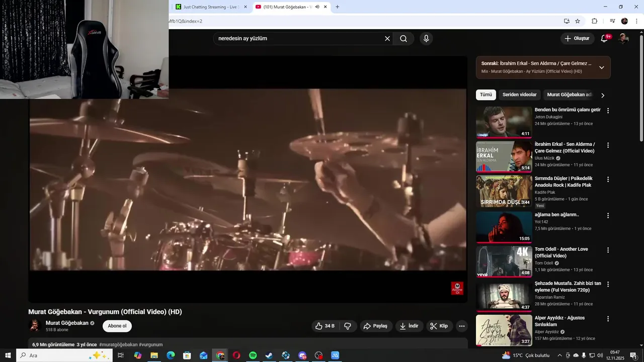Screen dimensions: 644x362
Task: Select the Seriden videolar chip
Action: click(x=520, y=95)
